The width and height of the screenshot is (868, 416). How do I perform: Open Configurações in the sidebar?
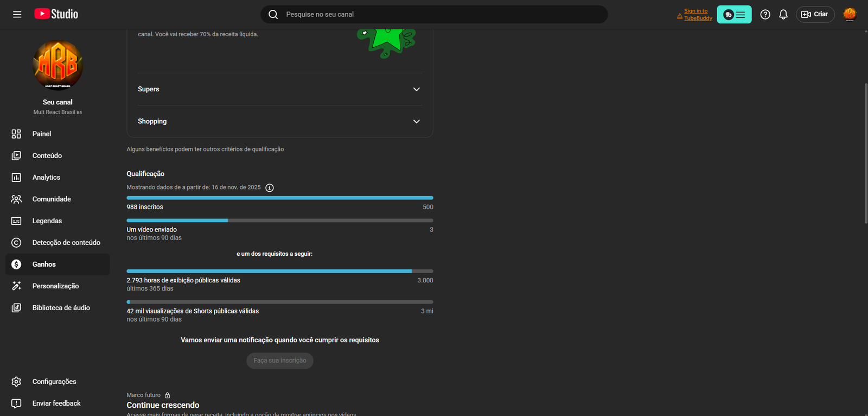coord(58,382)
